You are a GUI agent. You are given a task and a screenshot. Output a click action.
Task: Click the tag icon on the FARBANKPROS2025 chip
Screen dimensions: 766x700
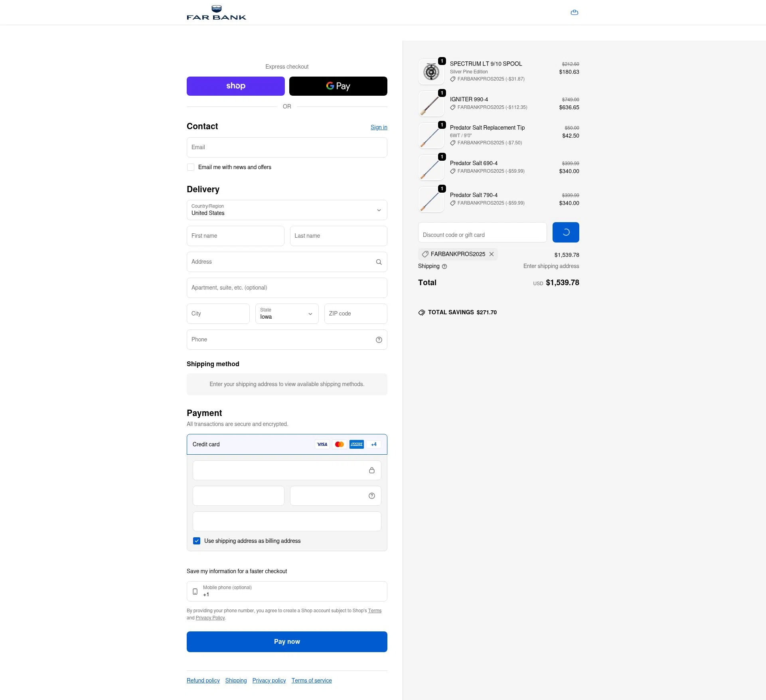pos(425,254)
